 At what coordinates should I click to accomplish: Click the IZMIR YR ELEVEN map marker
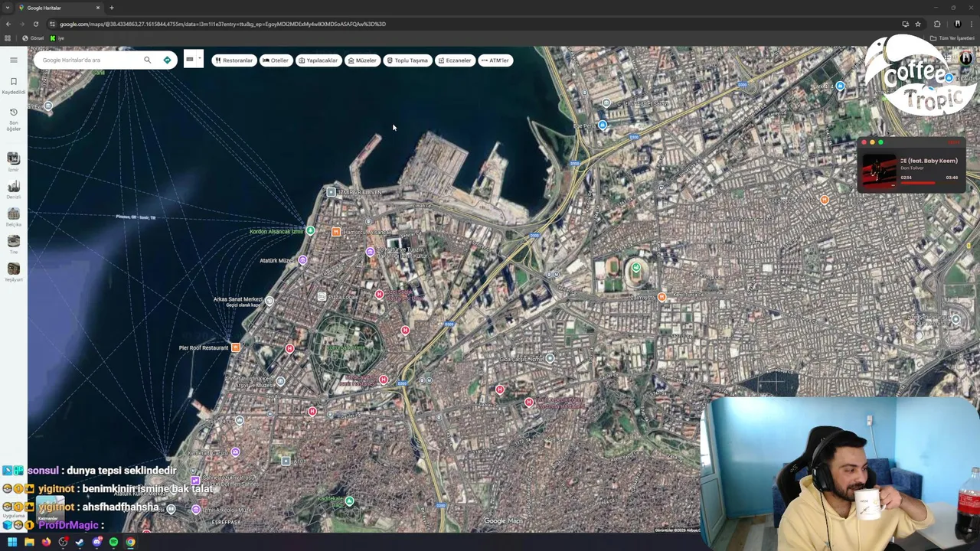click(331, 192)
